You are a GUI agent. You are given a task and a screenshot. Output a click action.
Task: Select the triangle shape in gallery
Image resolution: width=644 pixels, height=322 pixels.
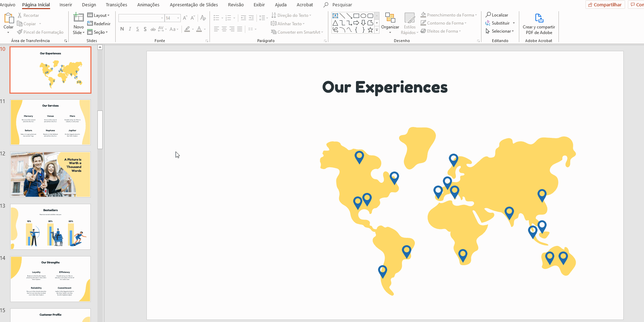335,23
